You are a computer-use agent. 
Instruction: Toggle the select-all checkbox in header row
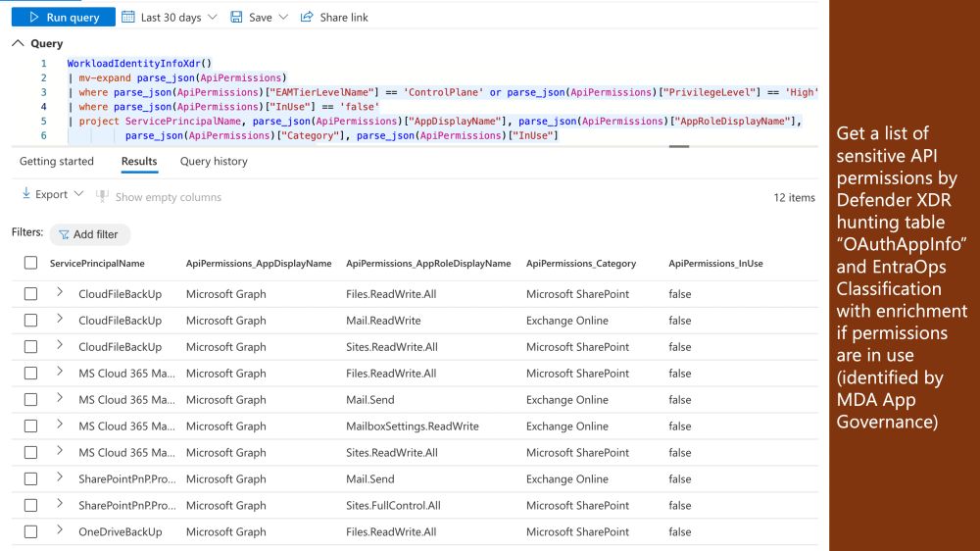coord(30,263)
